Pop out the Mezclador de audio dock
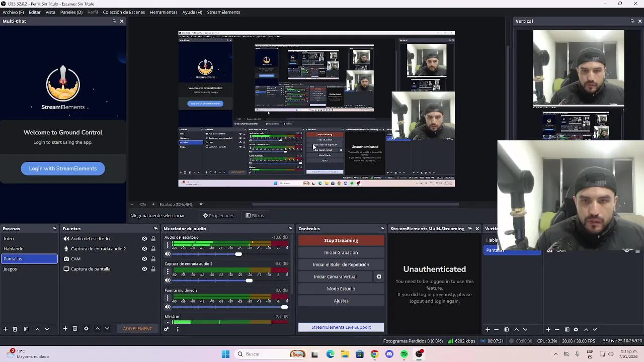Viewport: 644px width, 362px height. (x=290, y=229)
